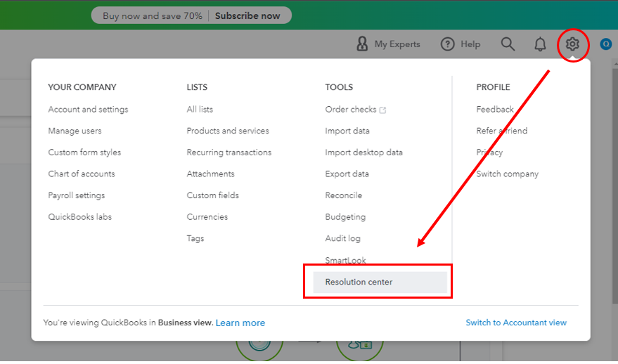Click Switch to Accountant view

(516, 323)
